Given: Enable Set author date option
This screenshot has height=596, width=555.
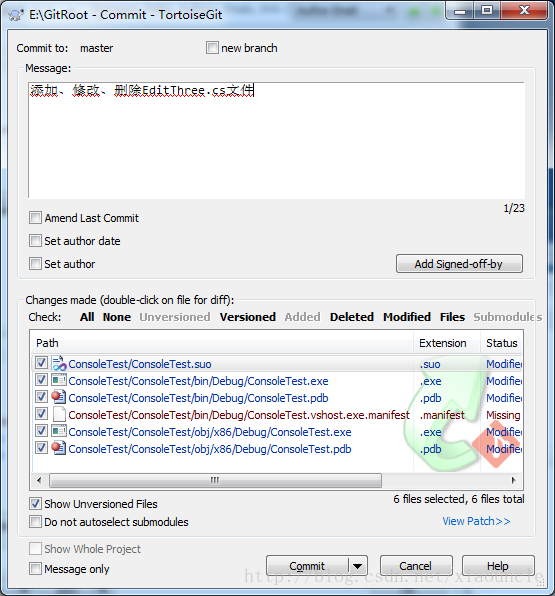Looking at the screenshot, I should [x=35, y=241].
